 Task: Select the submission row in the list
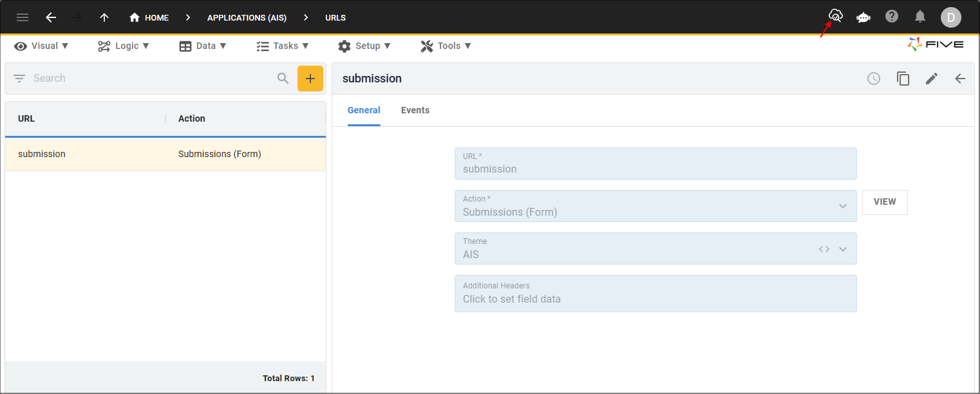click(165, 154)
